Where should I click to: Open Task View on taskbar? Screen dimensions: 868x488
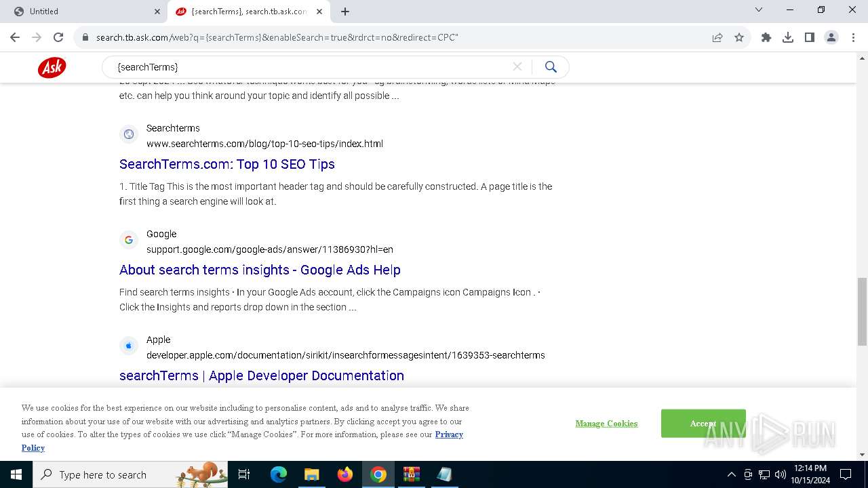click(244, 474)
